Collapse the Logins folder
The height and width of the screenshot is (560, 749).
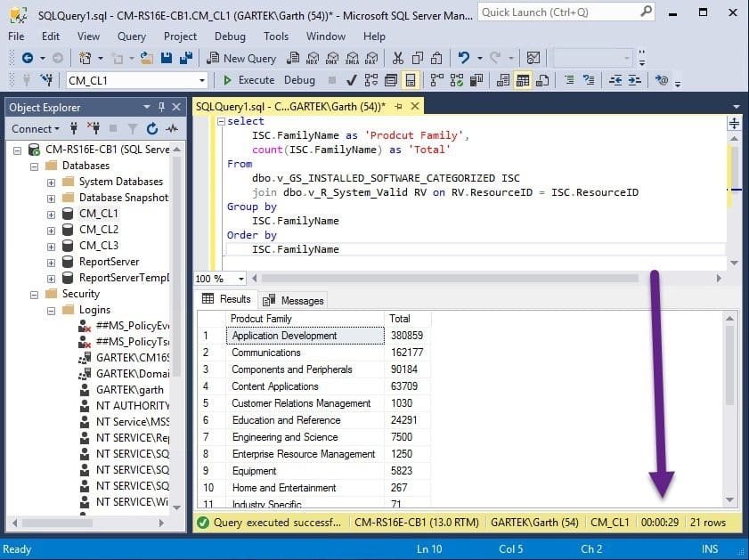pos(51,311)
